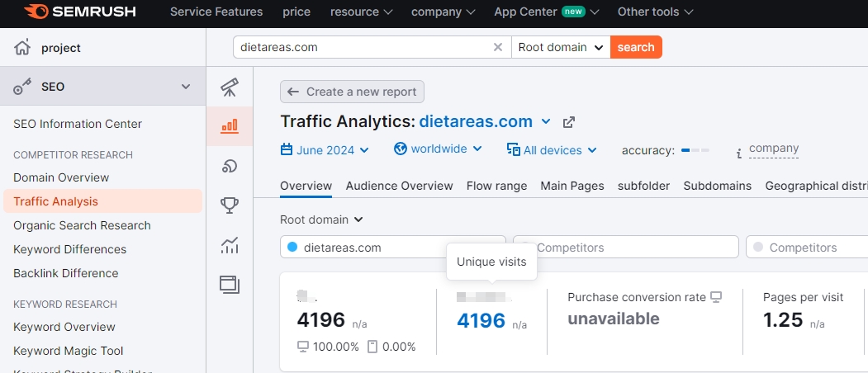Click the 1.25 pages per visit value

click(x=783, y=320)
